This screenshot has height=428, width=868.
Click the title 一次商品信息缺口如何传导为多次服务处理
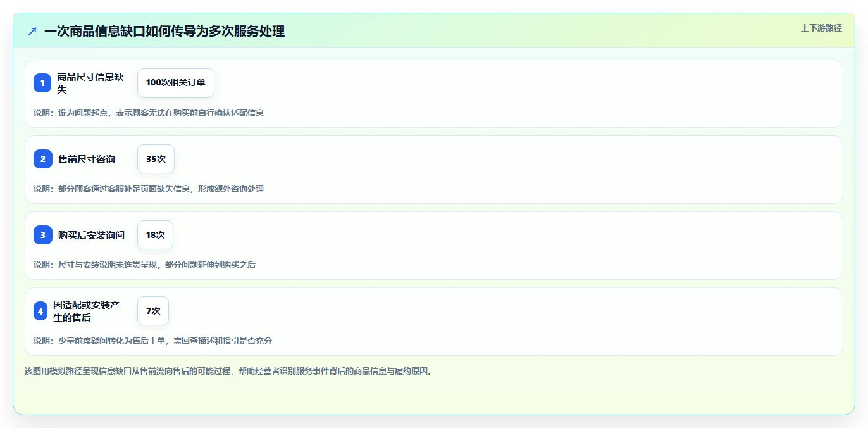click(x=164, y=31)
